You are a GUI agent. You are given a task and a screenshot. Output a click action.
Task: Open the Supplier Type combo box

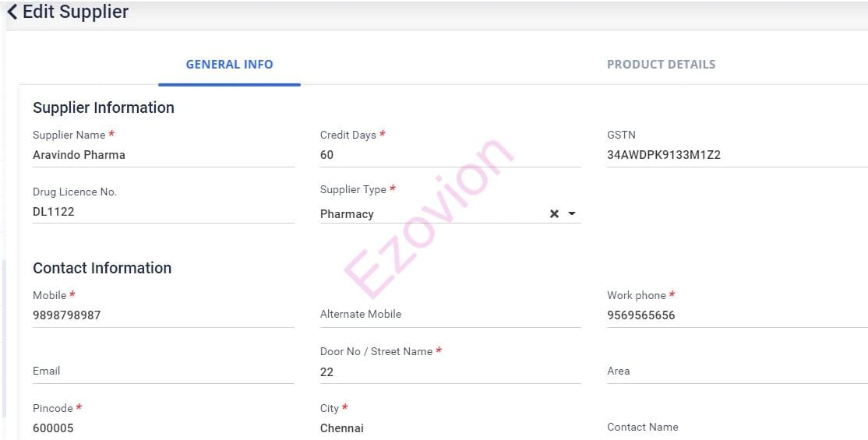429,214
